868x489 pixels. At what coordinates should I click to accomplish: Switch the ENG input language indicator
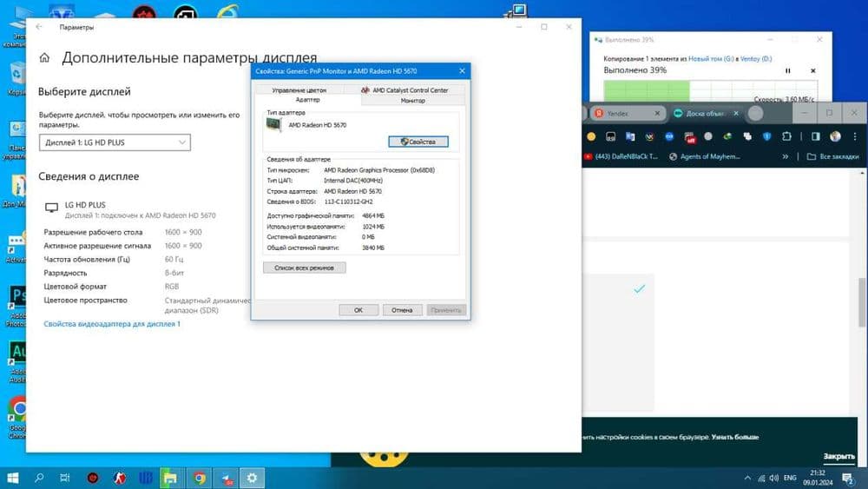pyautogui.click(x=790, y=478)
